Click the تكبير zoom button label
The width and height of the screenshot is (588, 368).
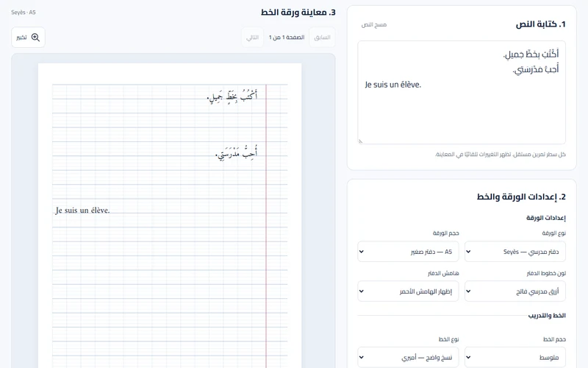tap(21, 38)
